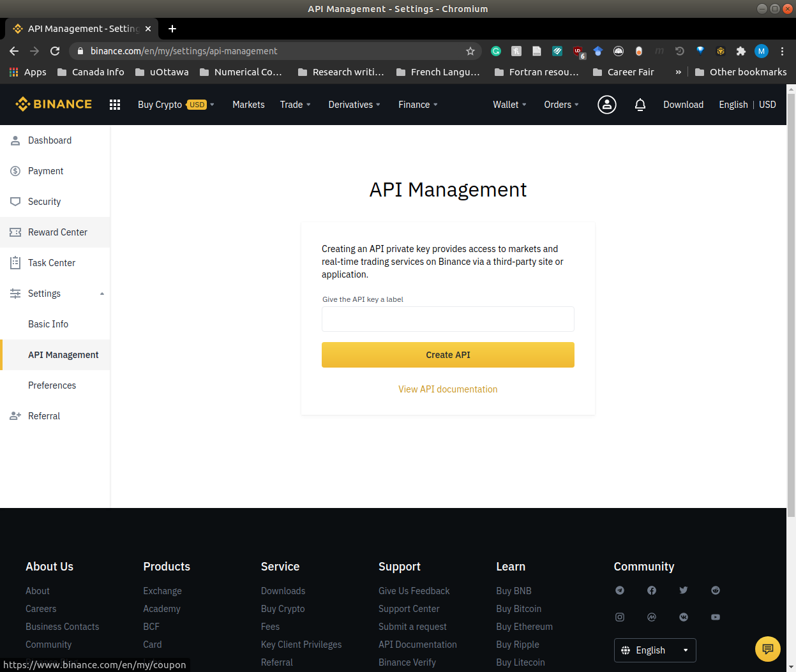Open the footer English language dropdown
796x672 pixels.
655,650
